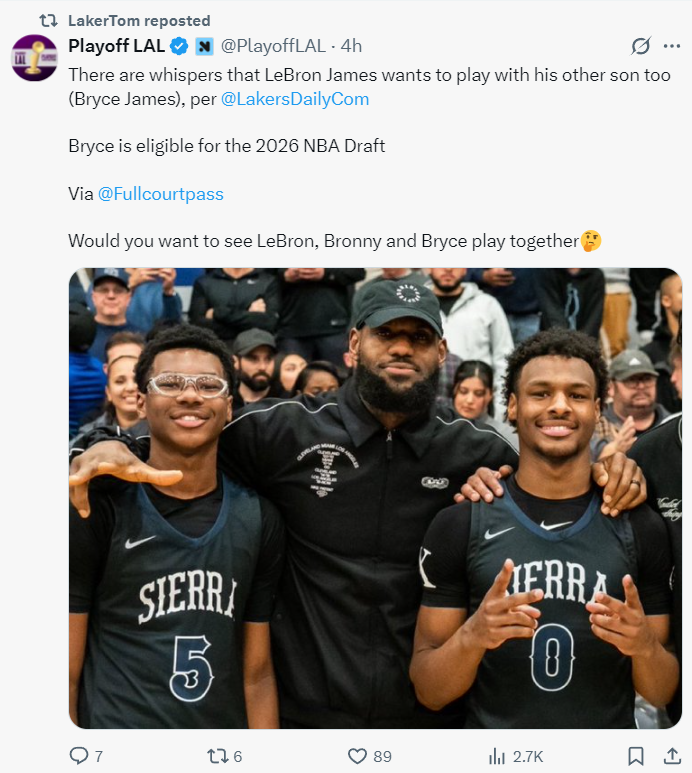Click the blue verified checkmark badge
This screenshot has height=773, width=692.
[179, 46]
